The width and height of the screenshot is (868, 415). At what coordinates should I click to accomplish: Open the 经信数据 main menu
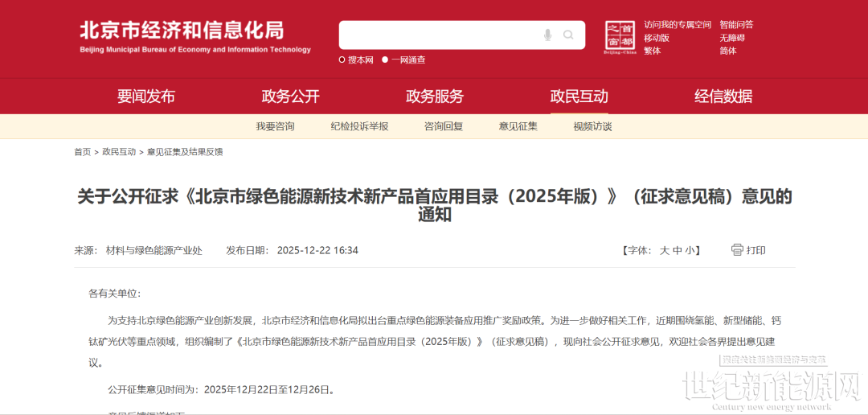[723, 97]
